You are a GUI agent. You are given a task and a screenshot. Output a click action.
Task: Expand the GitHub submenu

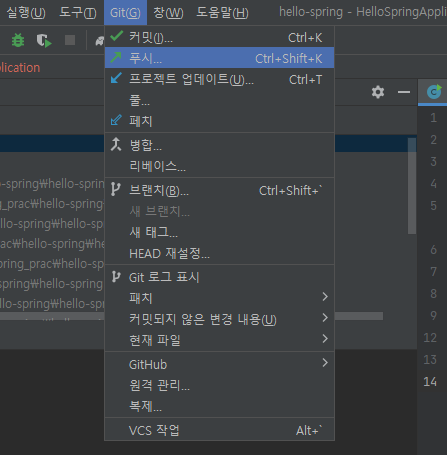219,364
